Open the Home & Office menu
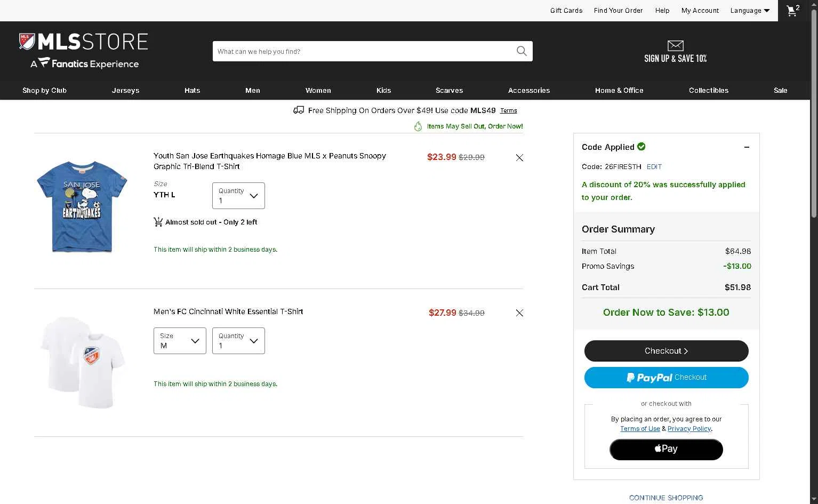The image size is (818, 504). pyautogui.click(x=619, y=91)
